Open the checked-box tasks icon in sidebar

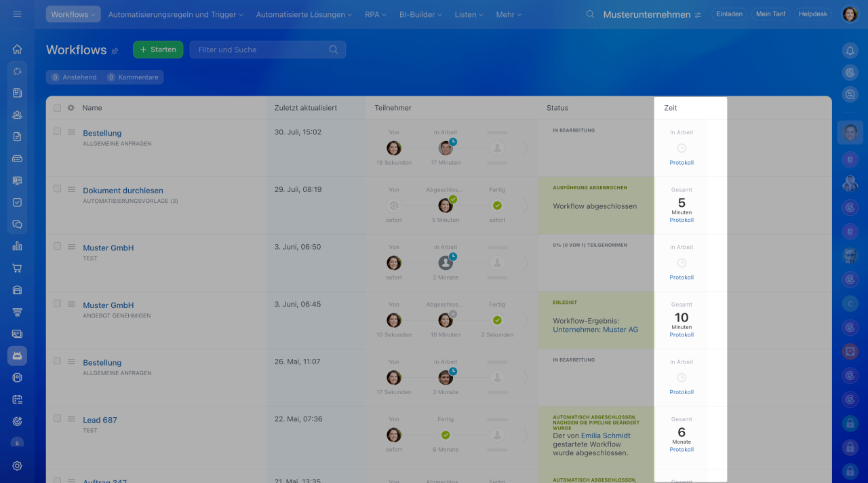[17, 202]
